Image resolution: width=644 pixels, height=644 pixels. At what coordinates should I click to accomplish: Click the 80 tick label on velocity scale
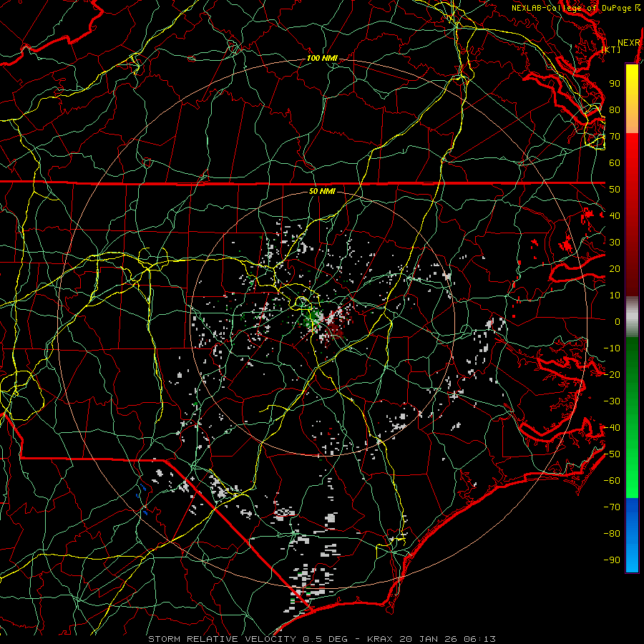pyautogui.click(x=615, y=110)
